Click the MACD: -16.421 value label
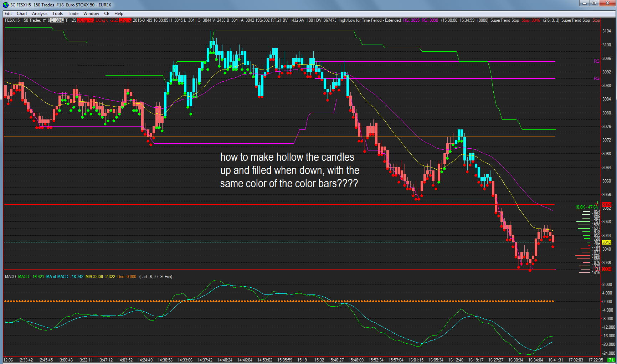The width and height of the screenshot is (617, 364). click(31, 277)
